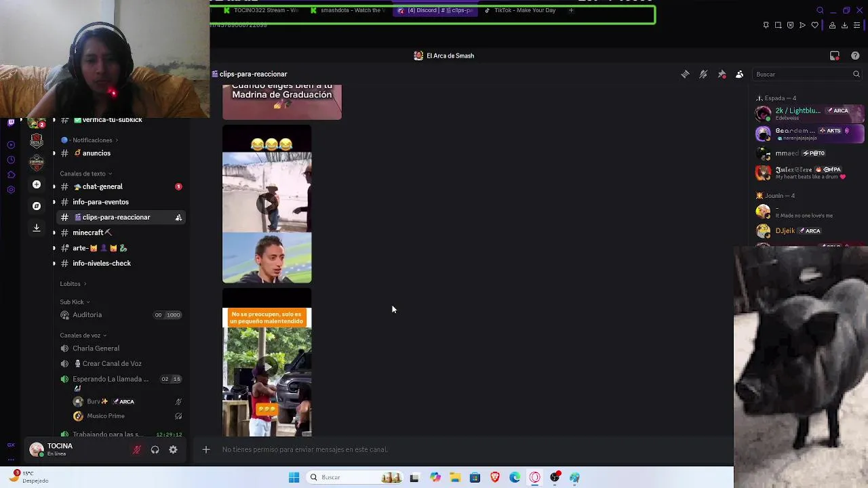Toggle headphones deafen in user panel
Screen dimensions: 868x488
click(x=155, y=449)
